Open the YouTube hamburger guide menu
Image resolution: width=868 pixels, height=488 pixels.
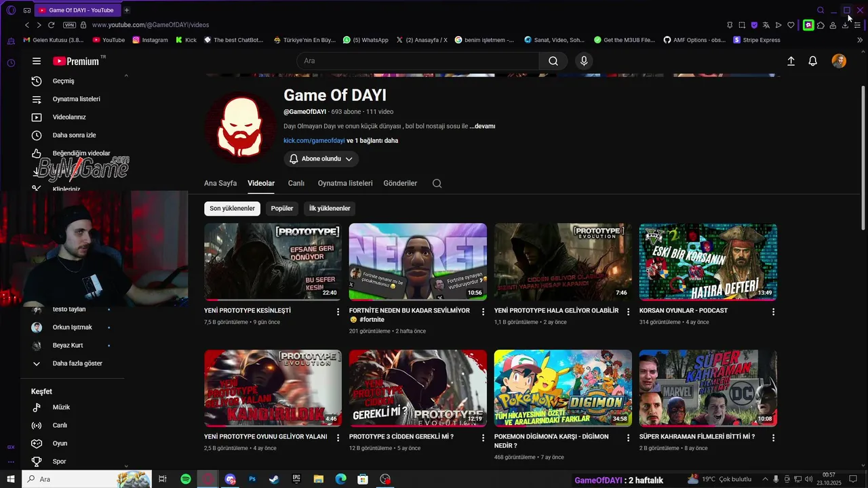pyautogui.click(x=37, y=61)
